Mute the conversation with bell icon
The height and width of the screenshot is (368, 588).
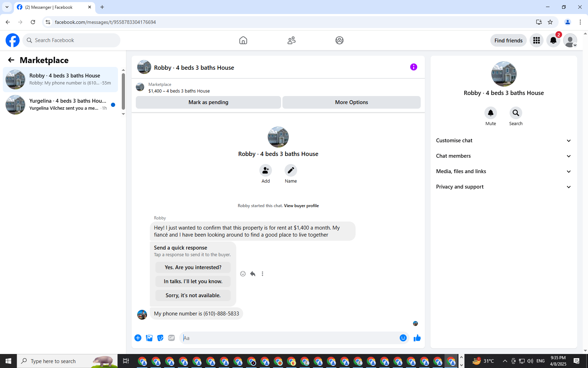[x=491, y=113]
